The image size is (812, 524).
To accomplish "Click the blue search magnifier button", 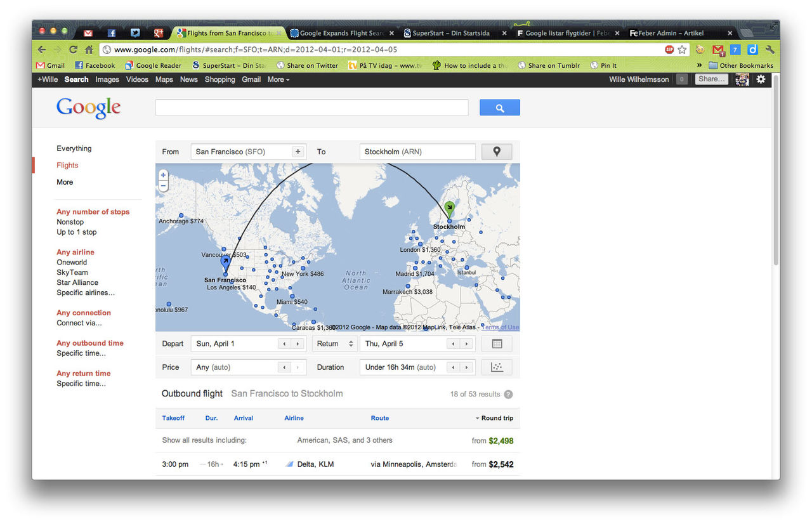I will 499,107.
